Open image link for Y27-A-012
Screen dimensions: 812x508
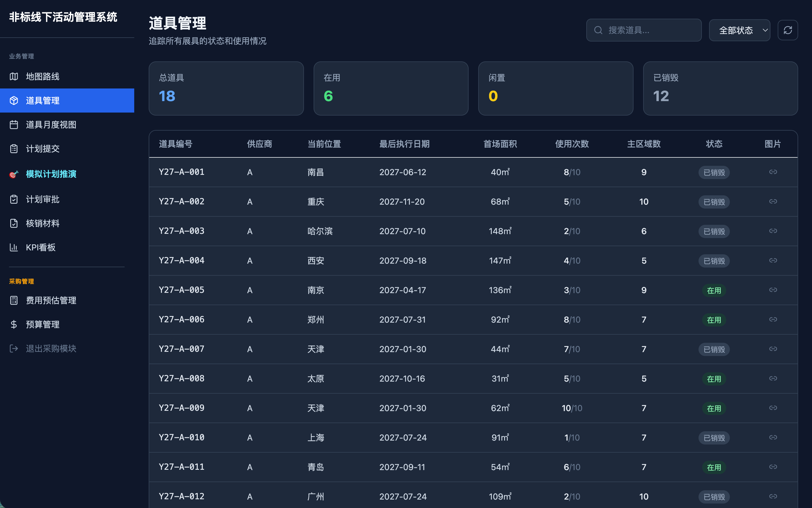tap(773, 496)
